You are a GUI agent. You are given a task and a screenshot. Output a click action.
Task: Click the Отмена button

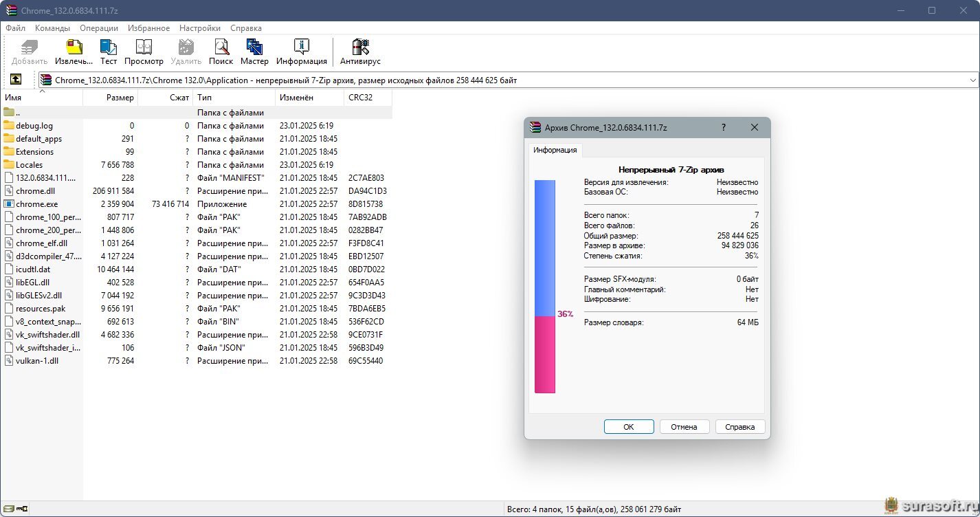coord(684,427)
